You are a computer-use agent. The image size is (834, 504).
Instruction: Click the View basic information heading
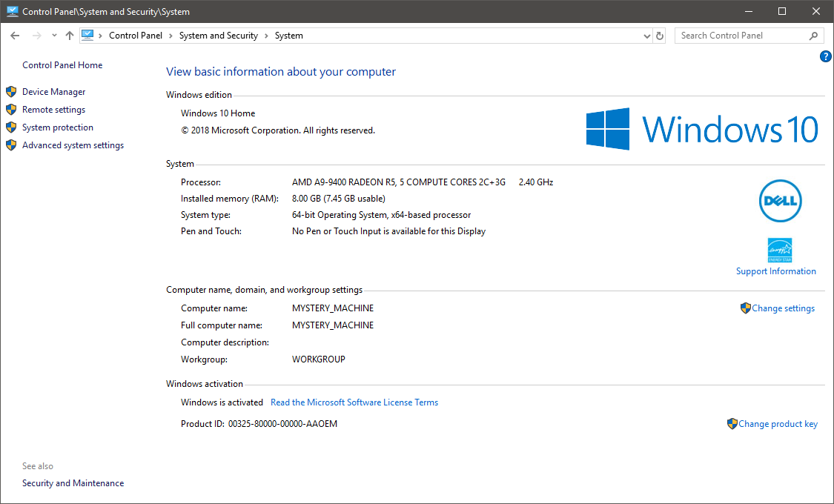pyautogui.click(x=281, y=72)
